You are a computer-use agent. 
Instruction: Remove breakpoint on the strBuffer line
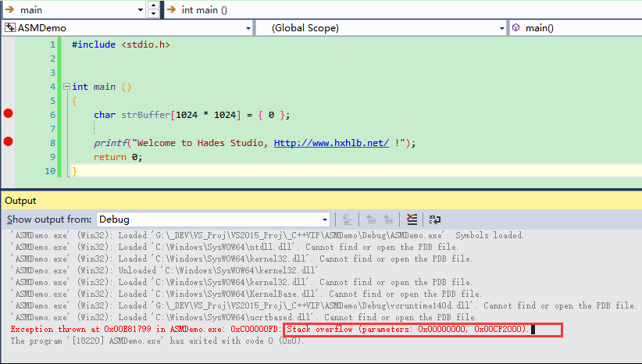click(x=9, y=114)
